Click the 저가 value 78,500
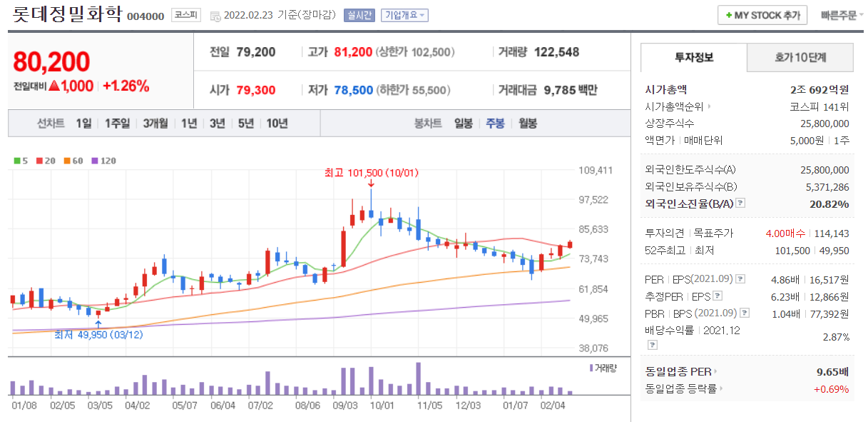Image resolution: width=868 pixels, height=422 pixels. pyautogui.click(x=353, y=91)
